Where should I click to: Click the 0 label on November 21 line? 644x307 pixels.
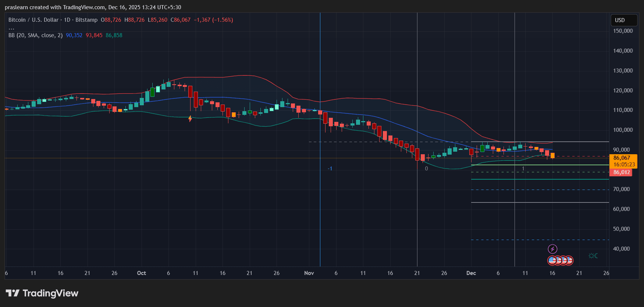click(426, 169)
